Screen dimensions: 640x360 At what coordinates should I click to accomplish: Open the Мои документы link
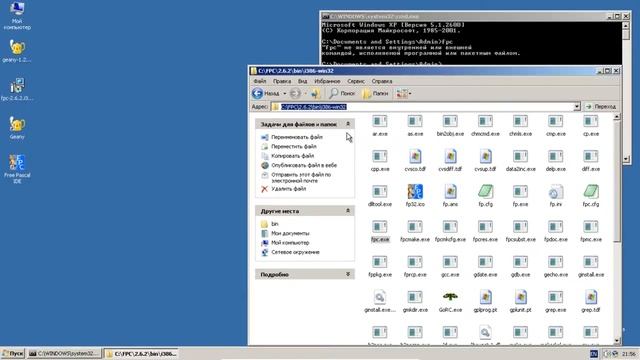click(290, 233)
